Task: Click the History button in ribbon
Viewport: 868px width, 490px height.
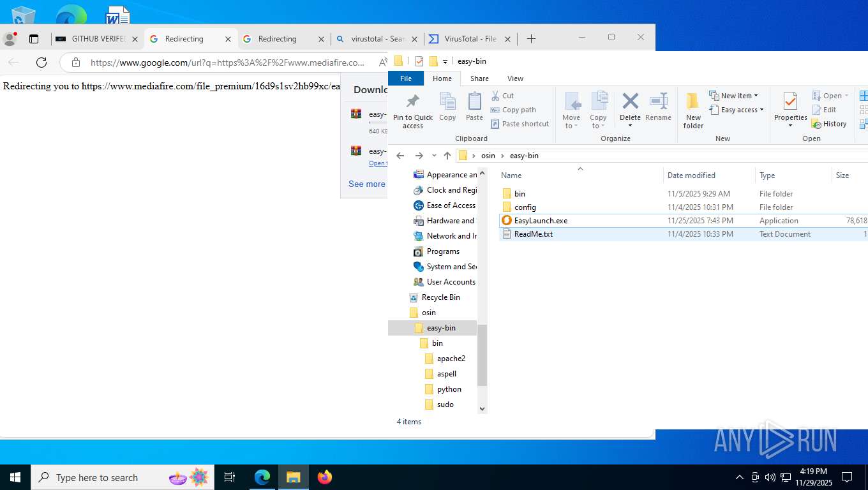Action: click(x=829, y=124)
